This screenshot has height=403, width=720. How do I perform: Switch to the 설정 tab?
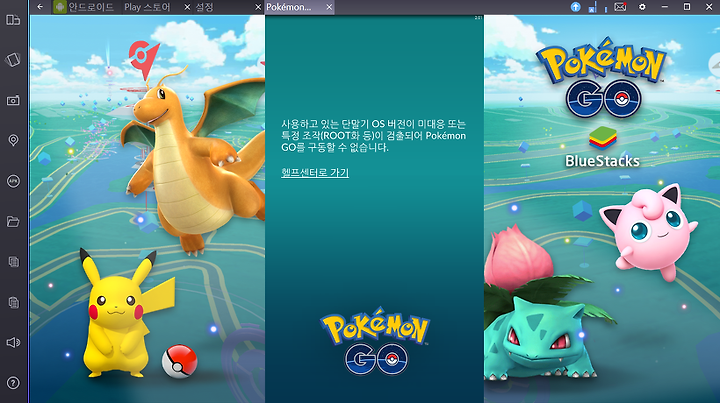204,7
